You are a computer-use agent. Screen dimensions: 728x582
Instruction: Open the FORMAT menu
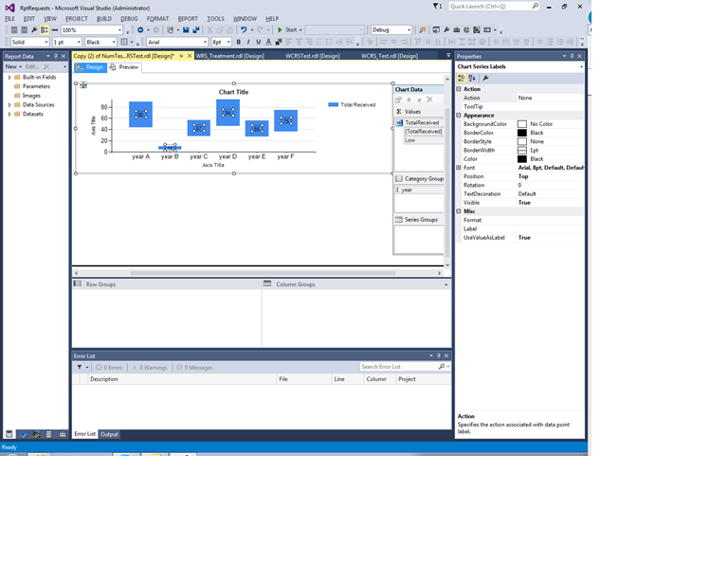pos(157,18)
